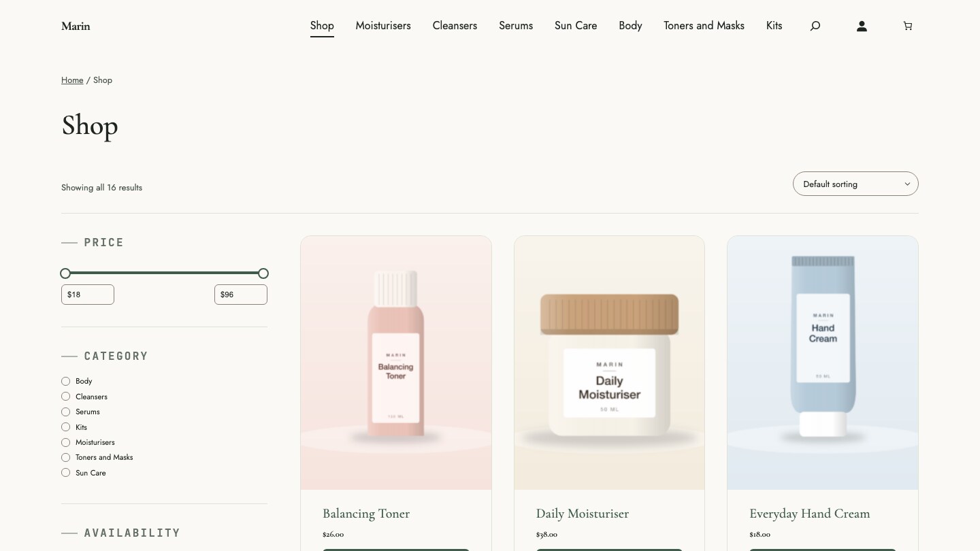Click the PRICE filter heading
980x551 pixels.
pos(103,243)
